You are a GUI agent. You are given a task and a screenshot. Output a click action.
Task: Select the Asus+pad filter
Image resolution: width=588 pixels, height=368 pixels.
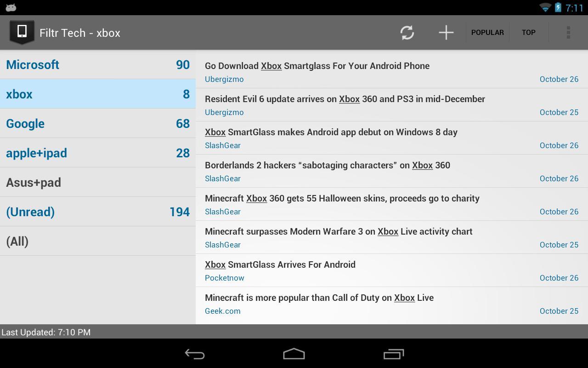coord(98,182)
